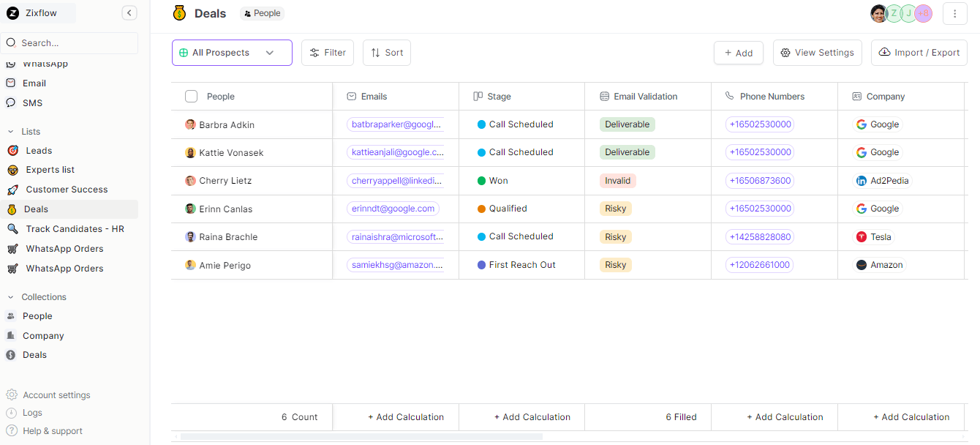Image resolution: width=980 pixels, height=445 pixels.
Task: Collapse the sidebar with the chevron button
Action: (129, 12)
